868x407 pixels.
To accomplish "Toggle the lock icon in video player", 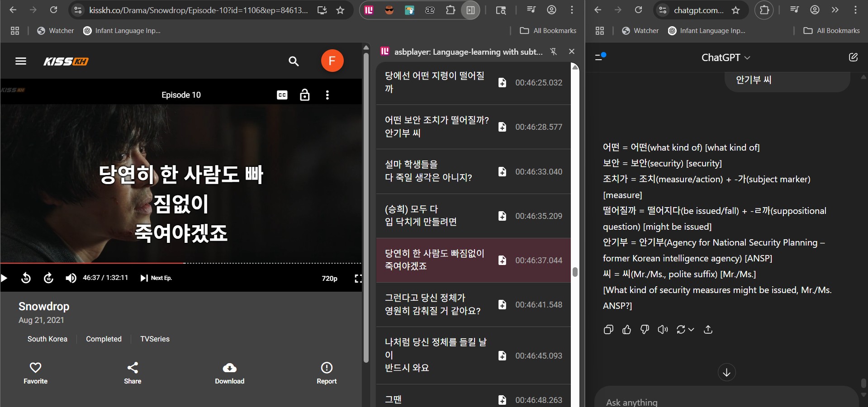I will tap(305, 95).
